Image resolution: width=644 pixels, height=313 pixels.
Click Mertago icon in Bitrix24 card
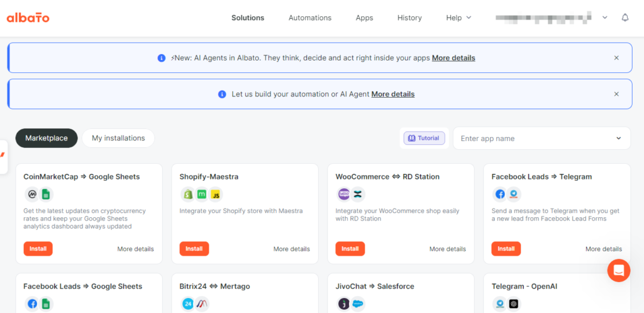point(202,304)
